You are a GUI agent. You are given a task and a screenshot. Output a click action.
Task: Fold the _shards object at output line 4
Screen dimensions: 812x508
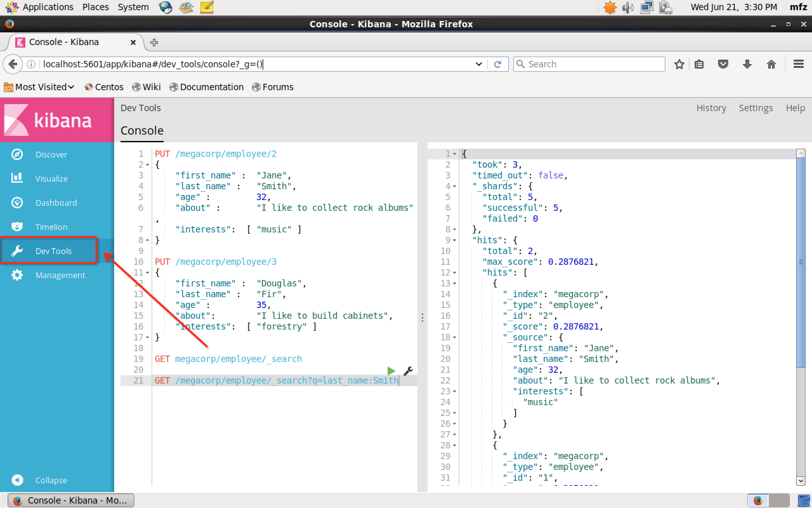coord(455,186)
